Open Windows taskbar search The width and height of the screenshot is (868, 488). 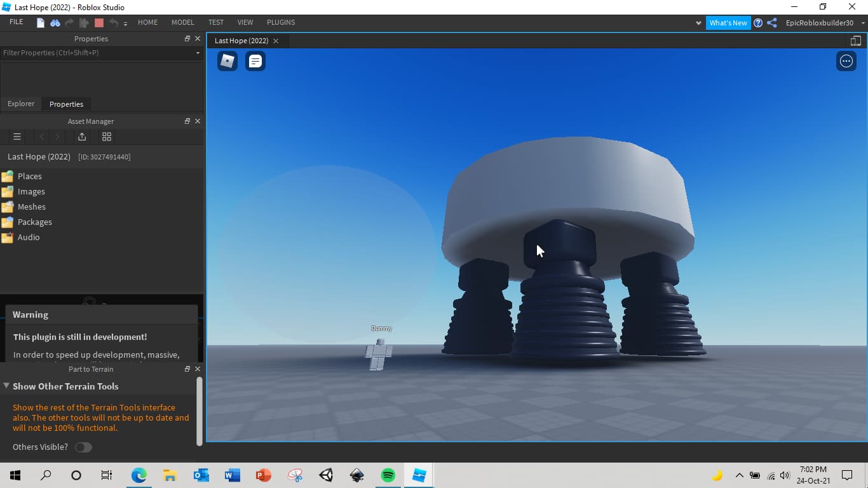[46, 475]
